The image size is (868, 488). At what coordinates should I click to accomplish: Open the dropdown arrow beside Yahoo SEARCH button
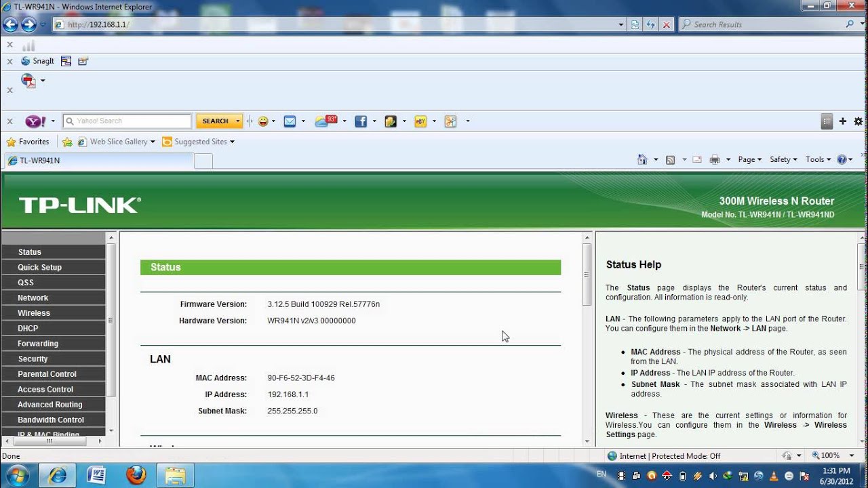coord(238,121)
